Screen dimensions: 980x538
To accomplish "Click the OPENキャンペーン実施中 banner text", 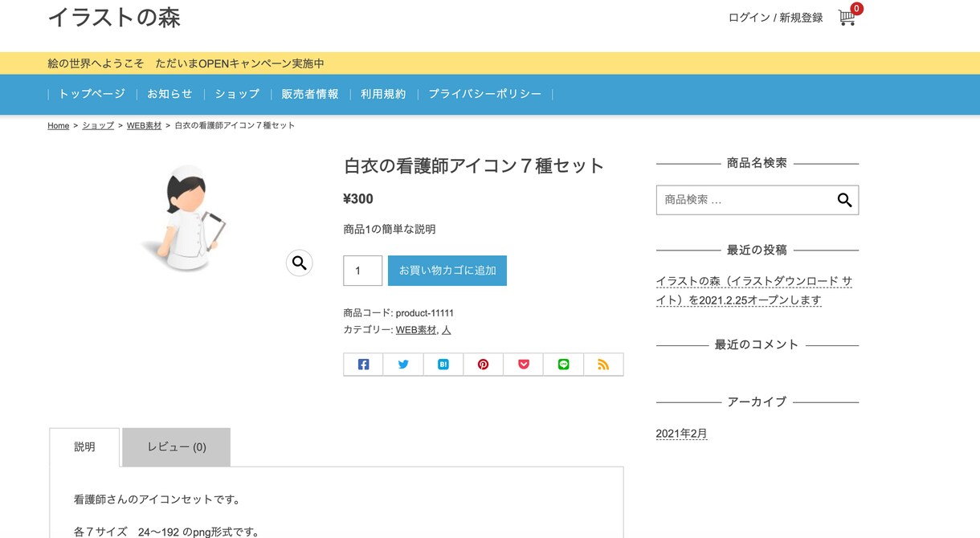I will click(240, 63).
